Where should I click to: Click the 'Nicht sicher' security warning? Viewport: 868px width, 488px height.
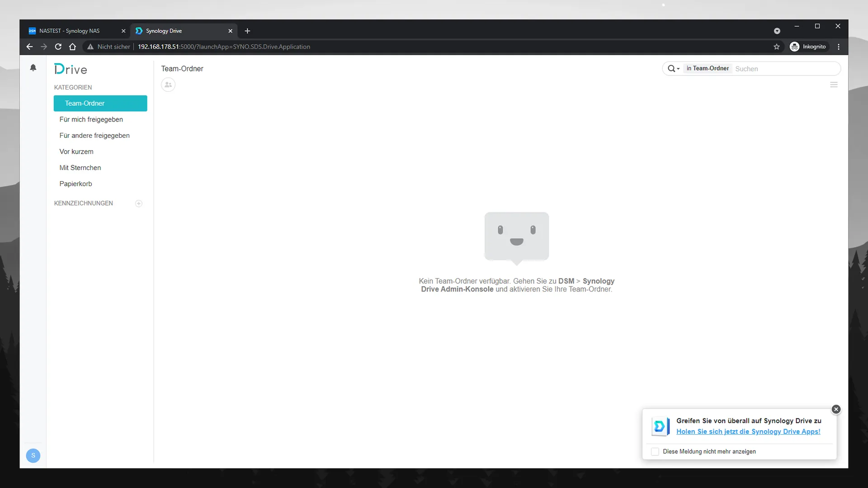click(108, 47)
